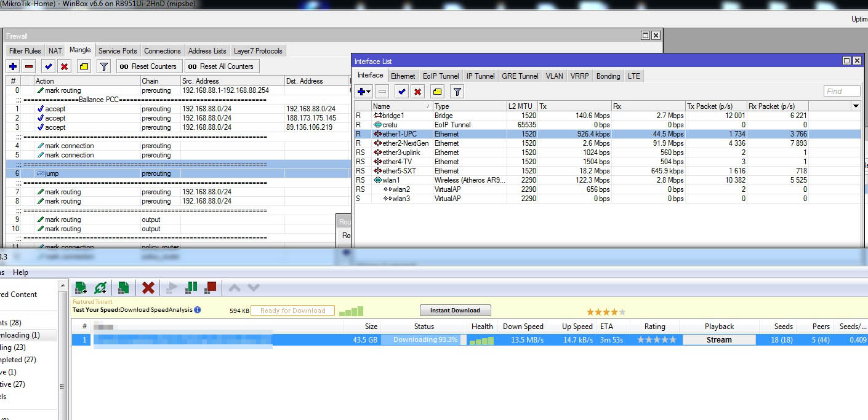
Task: Open EoIP Tunnel tab
Action: (x=441, y=76)
